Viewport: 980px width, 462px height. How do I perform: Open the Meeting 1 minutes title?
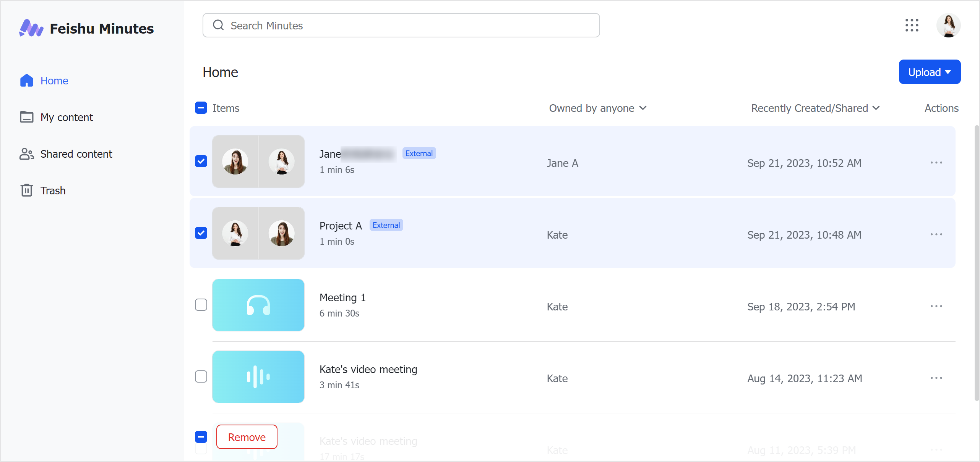click(x=342, y=297)
